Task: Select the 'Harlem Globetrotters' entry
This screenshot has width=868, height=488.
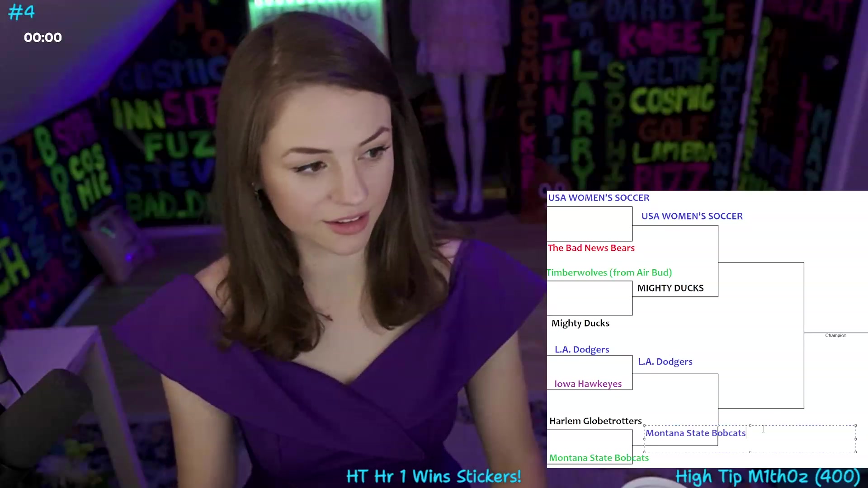Action: 595,421
